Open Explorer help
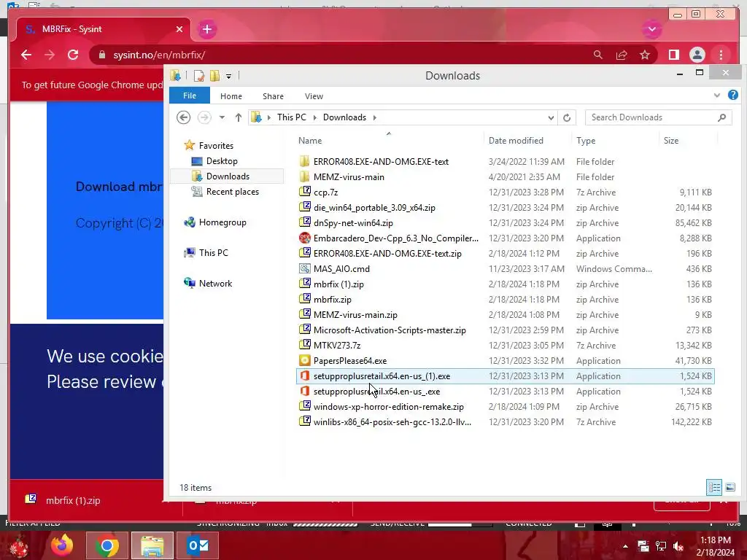747x560 pixels. coord(732,96)
